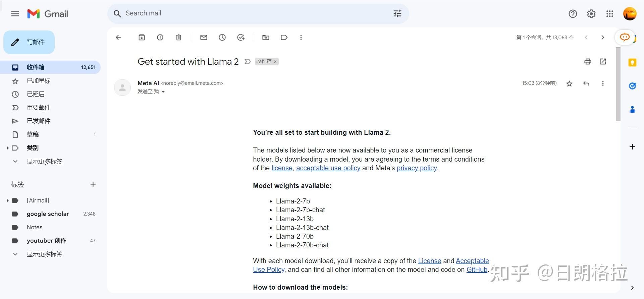The height and width of the screenshot is (299, 644).
Task: Show search options filter icon
Action: click(x=397, y=13)
